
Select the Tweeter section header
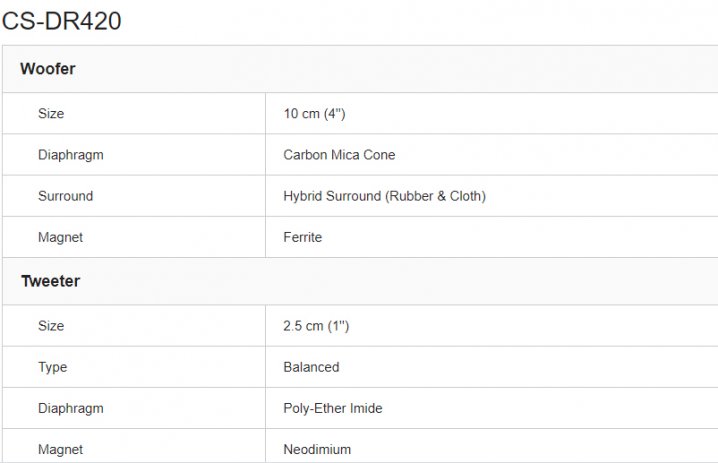pyautogui.click(x=50, y=281)
